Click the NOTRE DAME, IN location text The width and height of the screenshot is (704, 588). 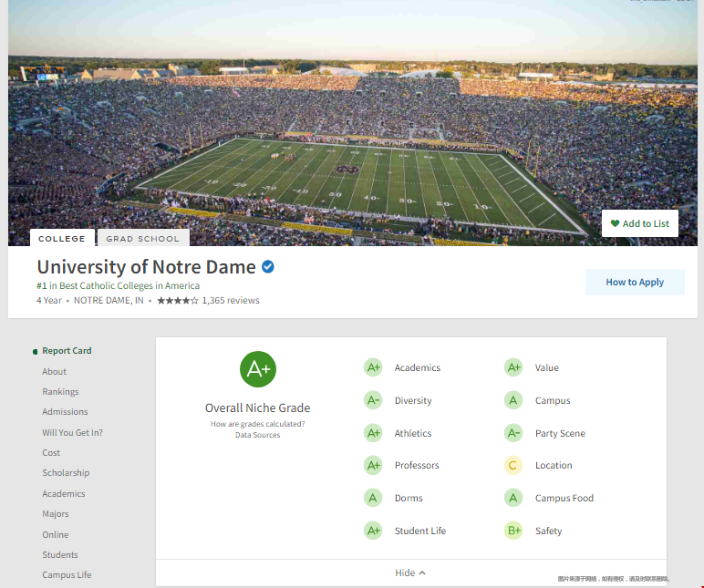coord(109,300)
